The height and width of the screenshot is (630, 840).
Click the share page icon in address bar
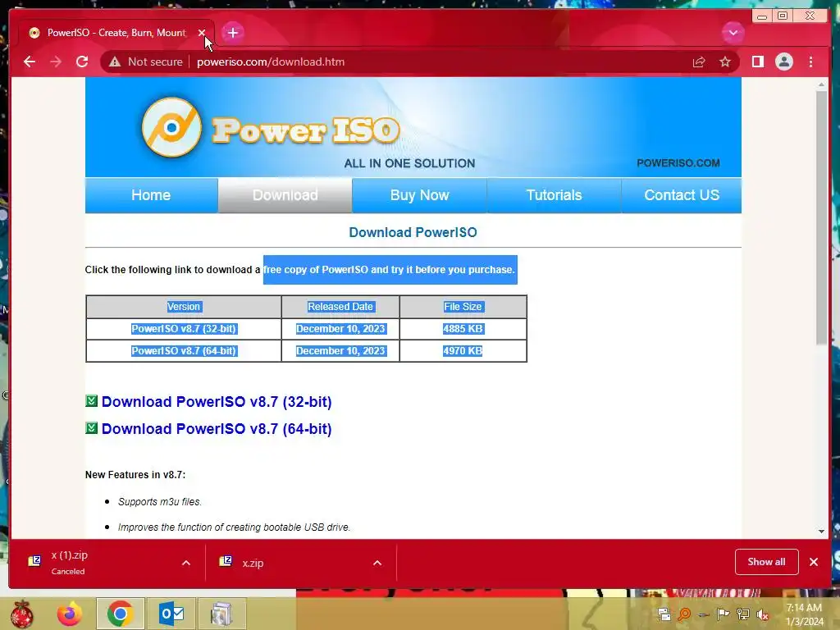[x=699, y=62]
